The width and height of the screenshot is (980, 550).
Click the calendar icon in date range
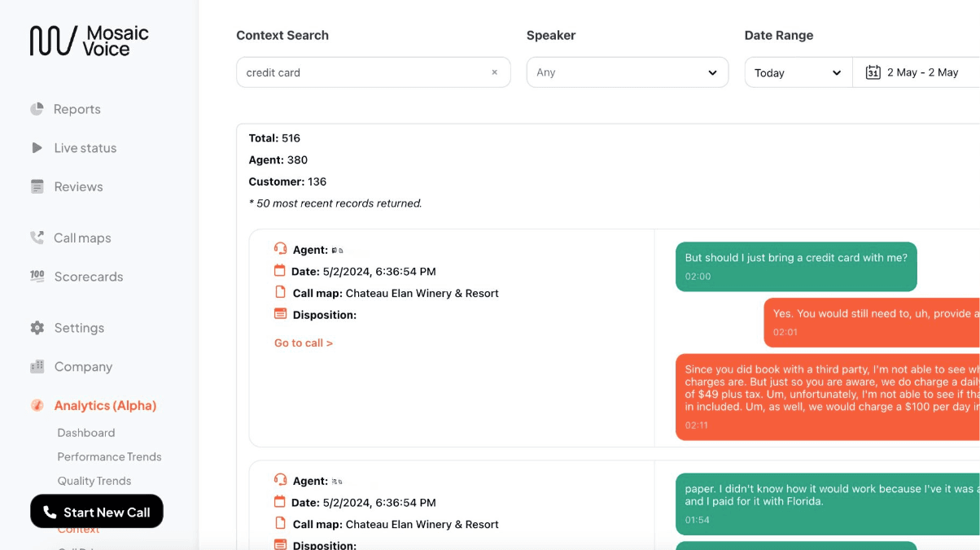pos(873,72)
